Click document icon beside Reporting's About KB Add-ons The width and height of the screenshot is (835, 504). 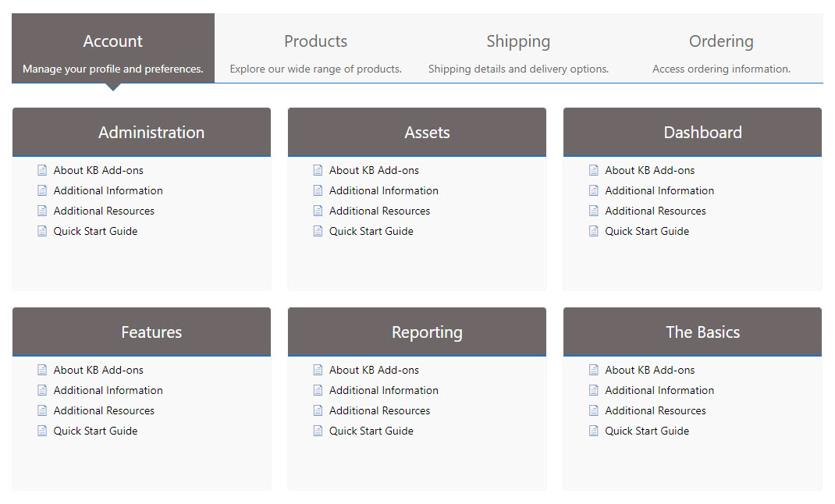point(318,370)
